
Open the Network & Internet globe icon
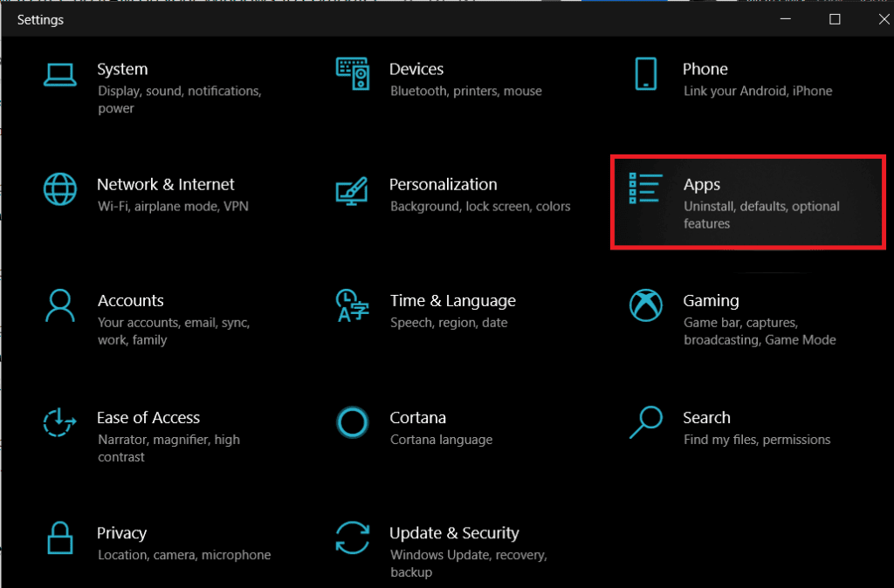(x=60, y=189)
